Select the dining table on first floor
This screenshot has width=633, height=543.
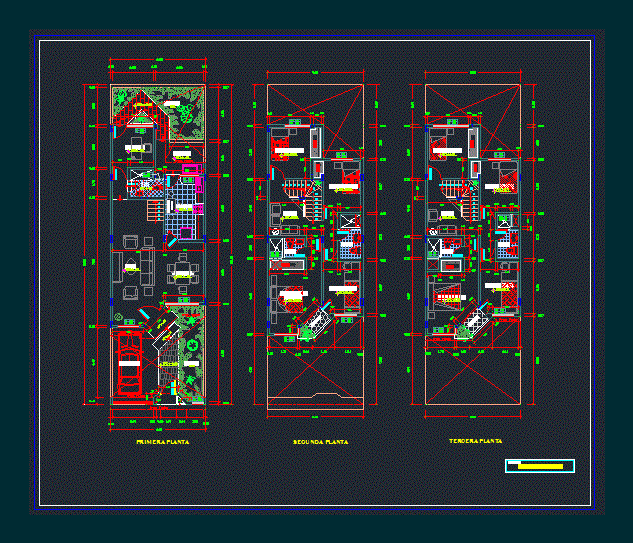[x=182, y=268]
